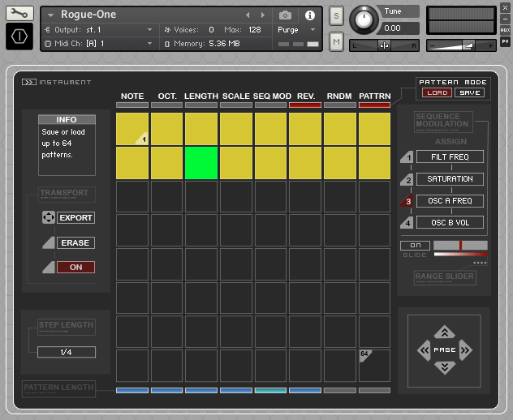This screenshot has width=513, height=420.
Task: Click the page down double-arrow
Action: (443, 367)
